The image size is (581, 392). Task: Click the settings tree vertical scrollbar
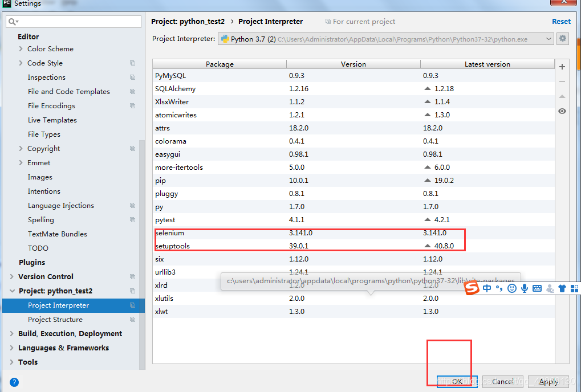pos(141,255)
